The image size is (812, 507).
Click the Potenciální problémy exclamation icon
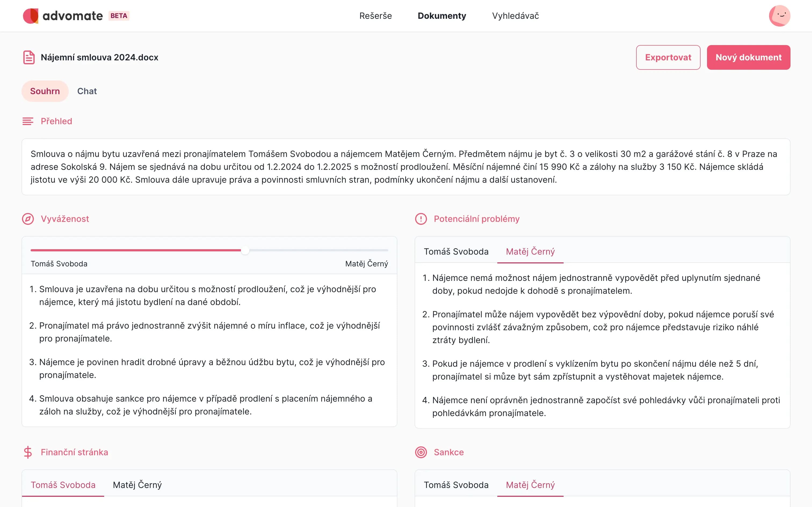coord(421,219)
